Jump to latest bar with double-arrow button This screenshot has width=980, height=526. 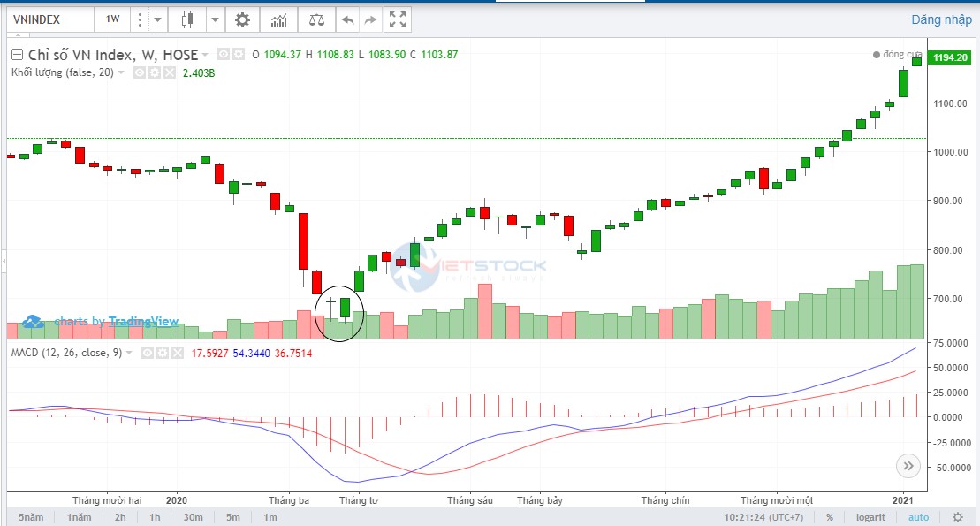coord(908,466)
